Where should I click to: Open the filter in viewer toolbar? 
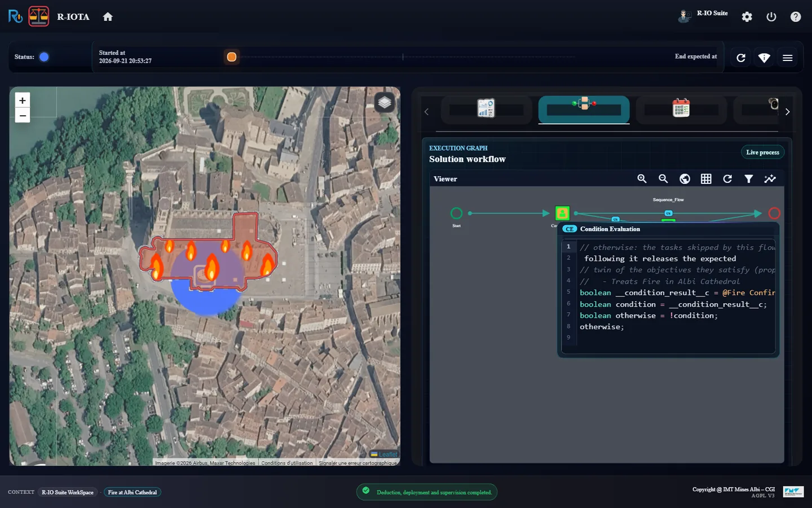pyautogui.click(x=749, y=179)
